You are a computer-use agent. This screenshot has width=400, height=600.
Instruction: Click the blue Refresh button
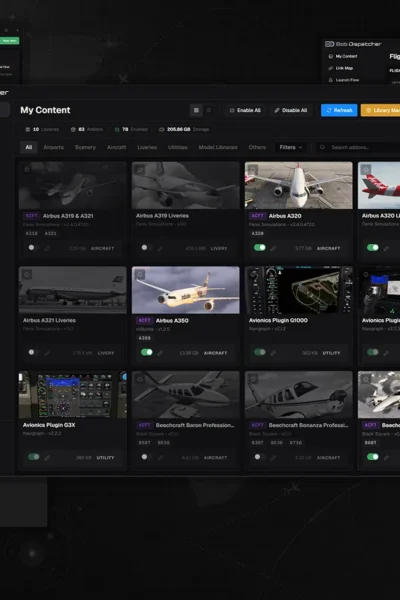click(339, 110)
